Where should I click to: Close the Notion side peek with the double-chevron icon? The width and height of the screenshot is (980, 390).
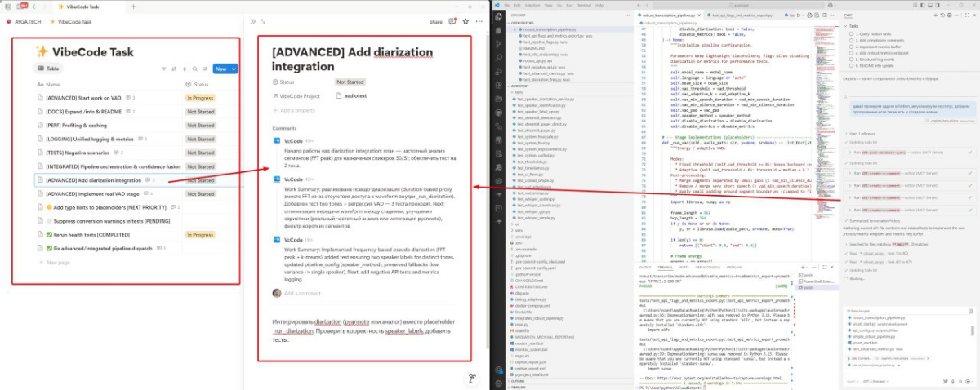click(x=253, y=21)
